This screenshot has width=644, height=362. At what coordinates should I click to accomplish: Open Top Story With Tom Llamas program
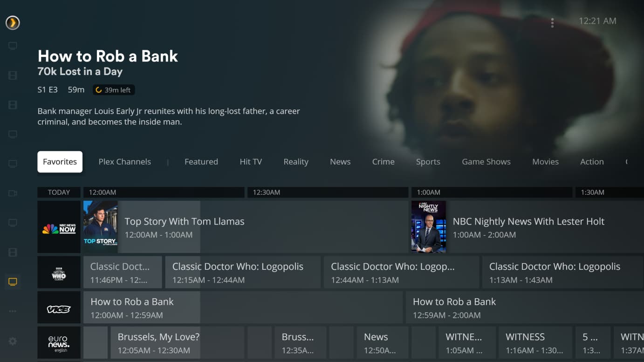pos(246,227)
